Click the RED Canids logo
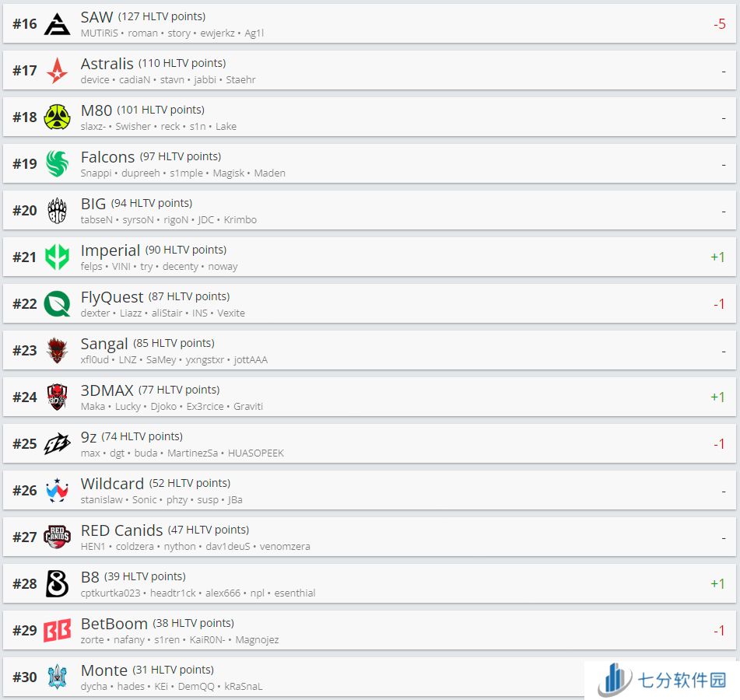The image size is (740, 700). click(x=57, y=537)
